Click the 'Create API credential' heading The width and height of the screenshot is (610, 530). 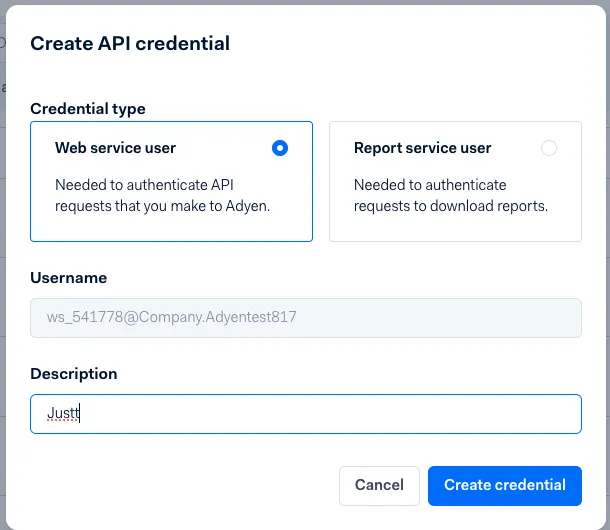coord(130,43)
